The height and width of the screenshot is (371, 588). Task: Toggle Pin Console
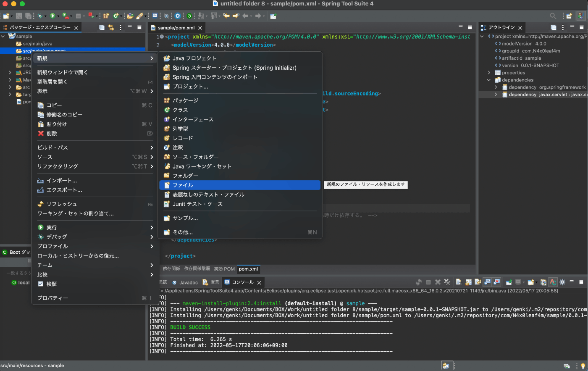click(509, 282)
